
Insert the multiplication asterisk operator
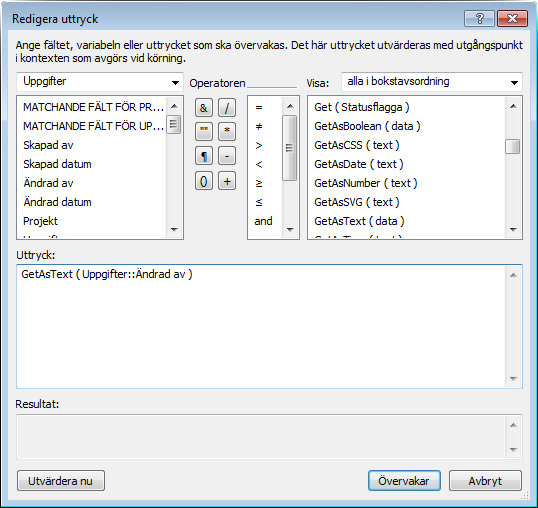pyautogui.click(x=227, y=131)
